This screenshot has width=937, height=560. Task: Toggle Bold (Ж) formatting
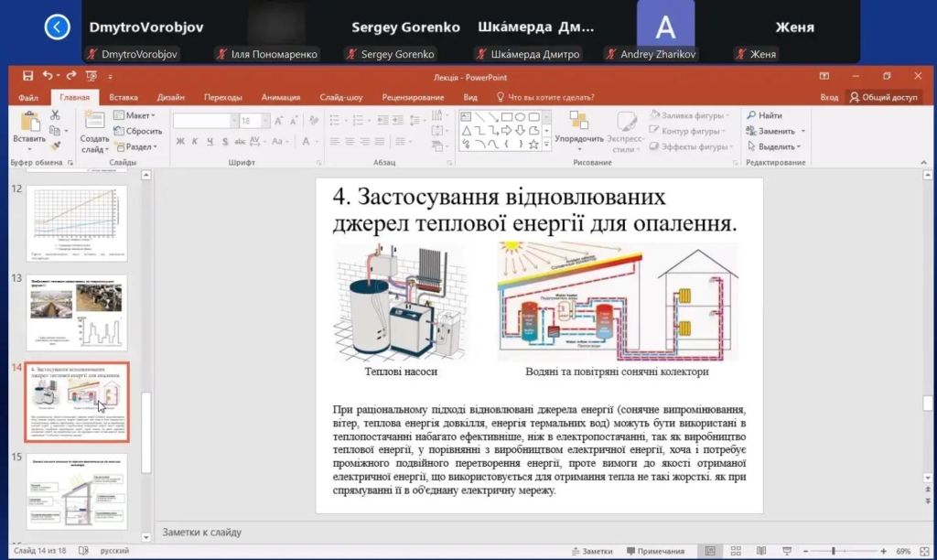click(180, 141)
